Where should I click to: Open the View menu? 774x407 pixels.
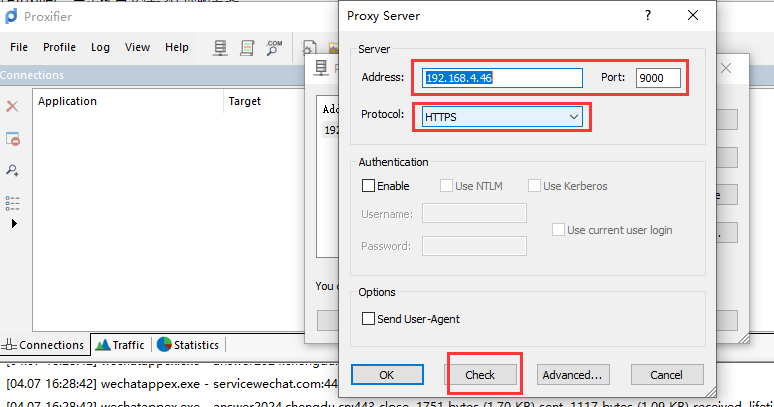pyautogui.click(x=137, y=47)
